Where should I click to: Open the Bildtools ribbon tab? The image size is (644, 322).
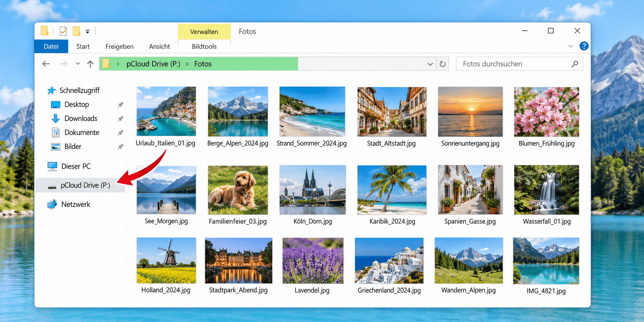pyautogui.click(x=204, y=46)
